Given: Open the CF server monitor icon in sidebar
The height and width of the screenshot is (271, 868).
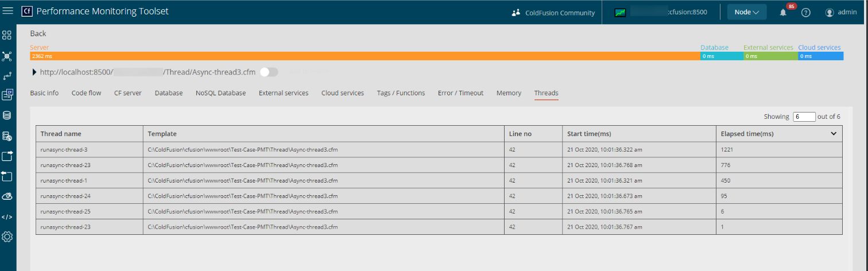Looking at the screenshot, I should [x=7, y=95].
